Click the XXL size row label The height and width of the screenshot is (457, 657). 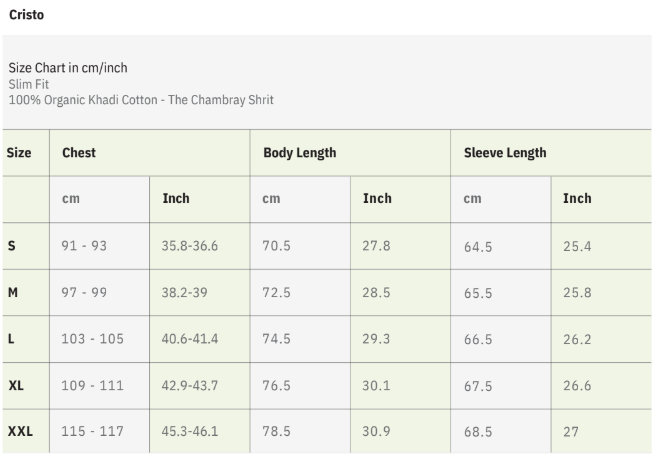[x=20, y=432]
